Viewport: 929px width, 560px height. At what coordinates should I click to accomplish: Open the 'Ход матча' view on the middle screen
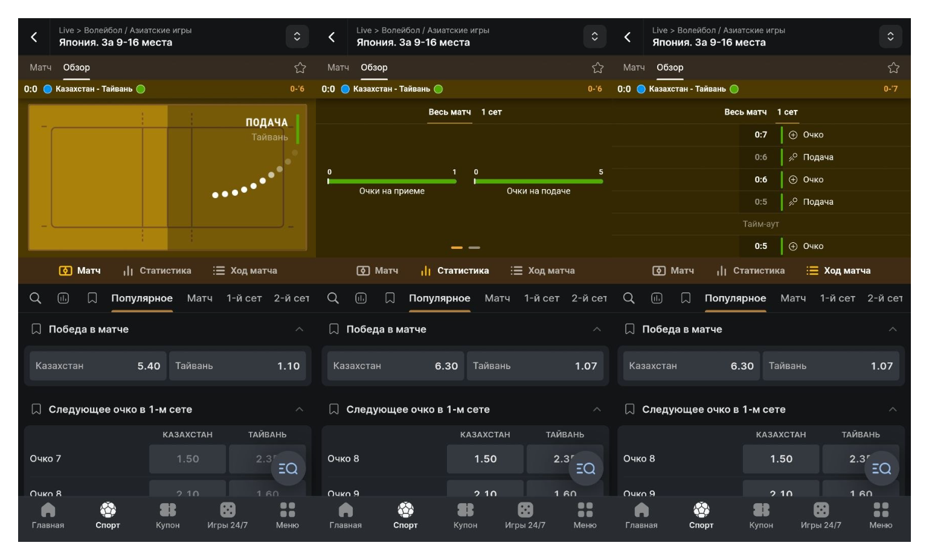tap(542, 271)
